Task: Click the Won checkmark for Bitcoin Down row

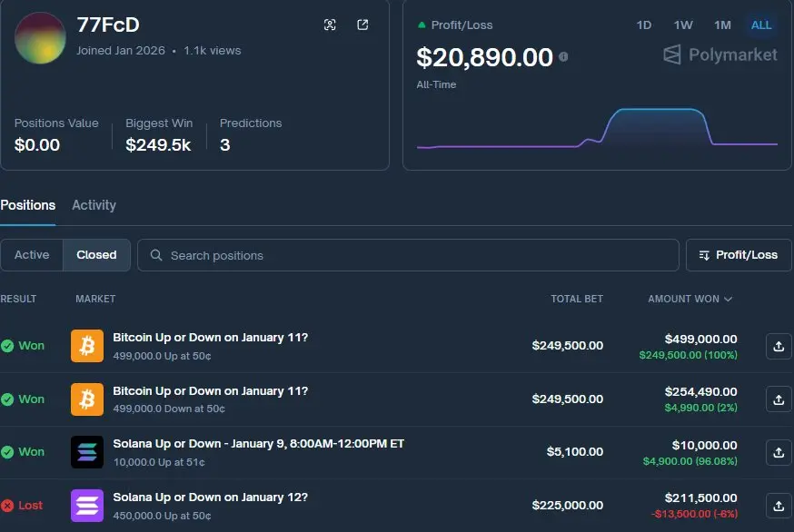Action: tap(7, 399)
